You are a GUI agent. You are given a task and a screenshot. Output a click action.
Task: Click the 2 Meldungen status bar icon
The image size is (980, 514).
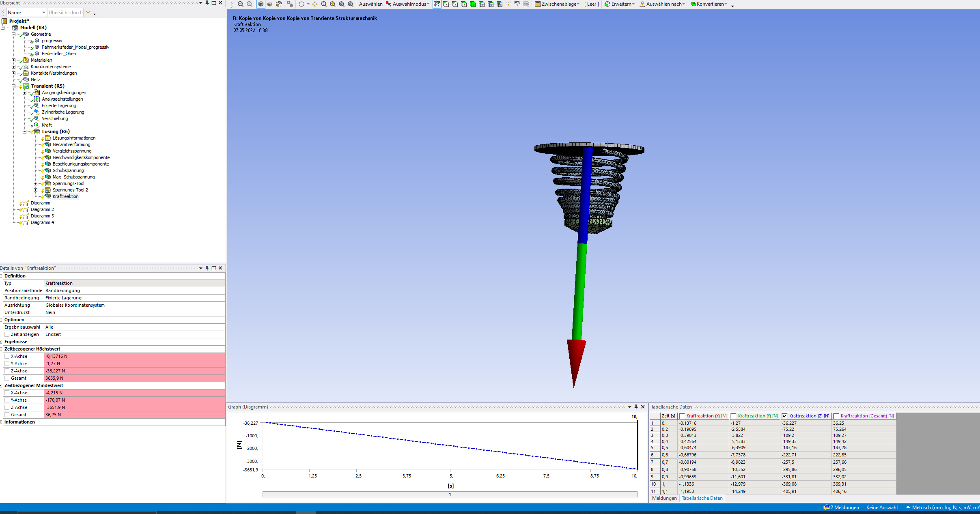(827, 507)
